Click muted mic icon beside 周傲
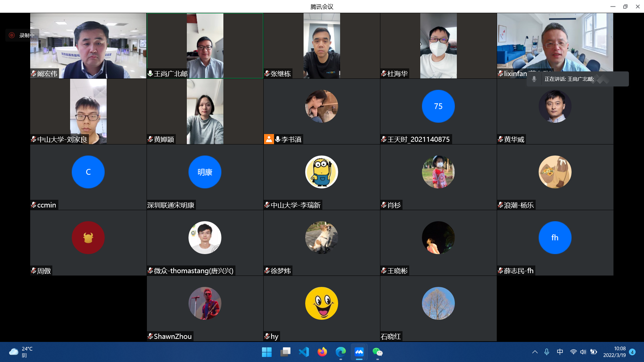The image size is (644, 362). tap(34, 270)
